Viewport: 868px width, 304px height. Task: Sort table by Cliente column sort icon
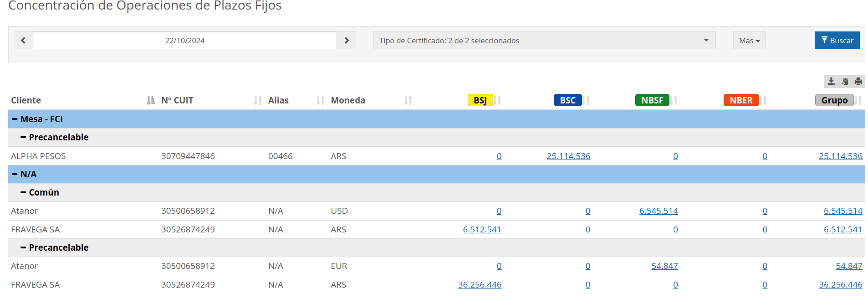151,100
